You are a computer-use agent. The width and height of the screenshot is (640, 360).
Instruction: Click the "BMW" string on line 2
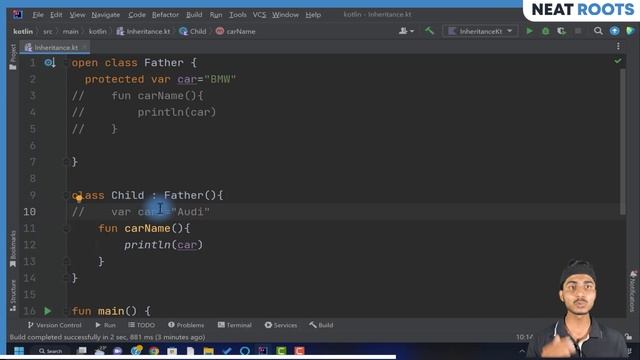220,79
